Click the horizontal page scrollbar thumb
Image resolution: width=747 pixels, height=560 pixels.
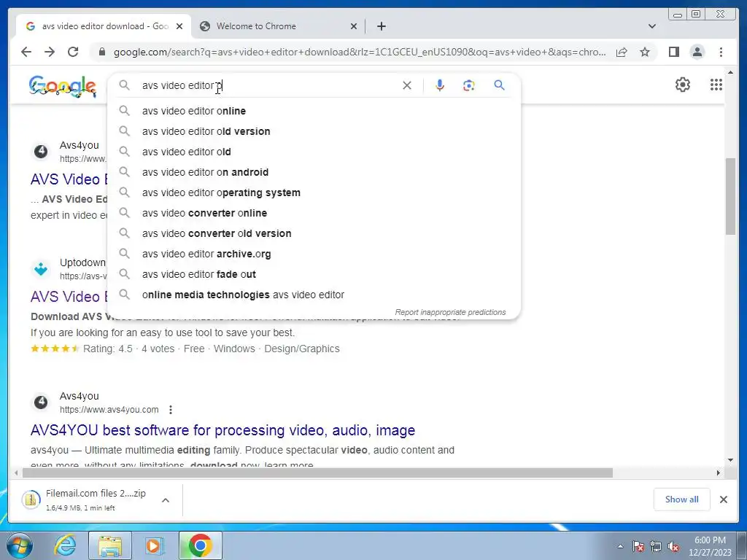coord(317,472)
